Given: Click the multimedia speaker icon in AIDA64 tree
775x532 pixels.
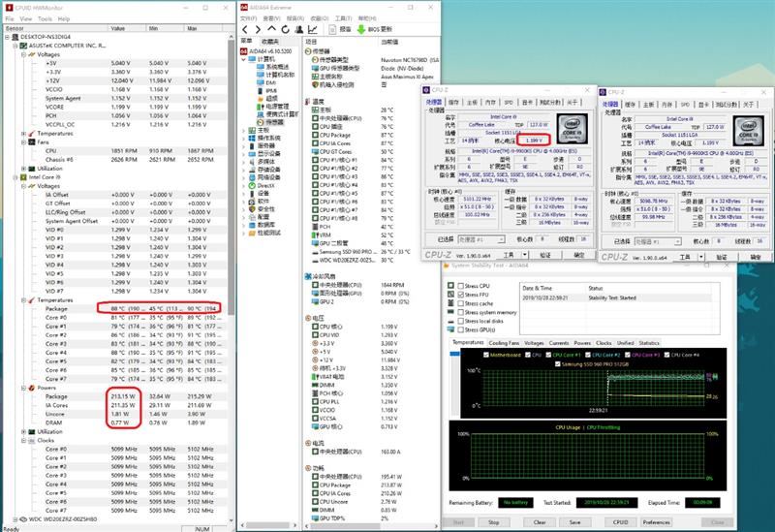Looking at the screenshot, I should click(x=252, y=161).
